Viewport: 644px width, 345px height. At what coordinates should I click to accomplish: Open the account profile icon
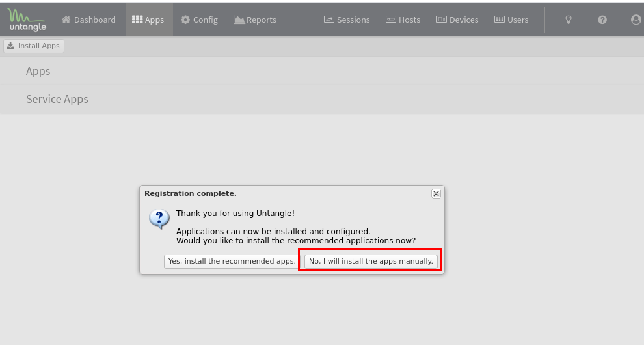[x=636, y=20]
